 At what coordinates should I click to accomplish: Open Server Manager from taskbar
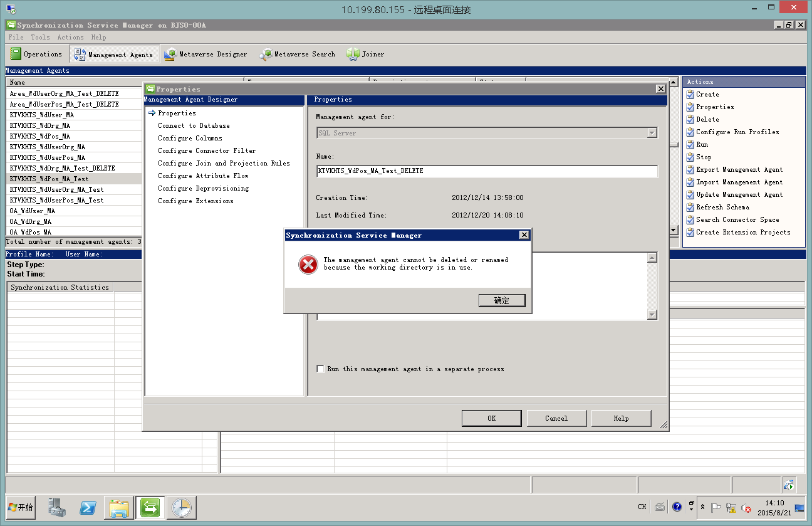(56, 507)
